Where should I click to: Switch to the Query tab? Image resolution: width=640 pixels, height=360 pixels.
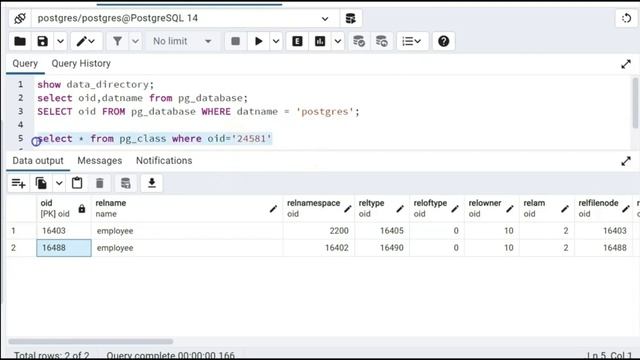coord(25,64)
